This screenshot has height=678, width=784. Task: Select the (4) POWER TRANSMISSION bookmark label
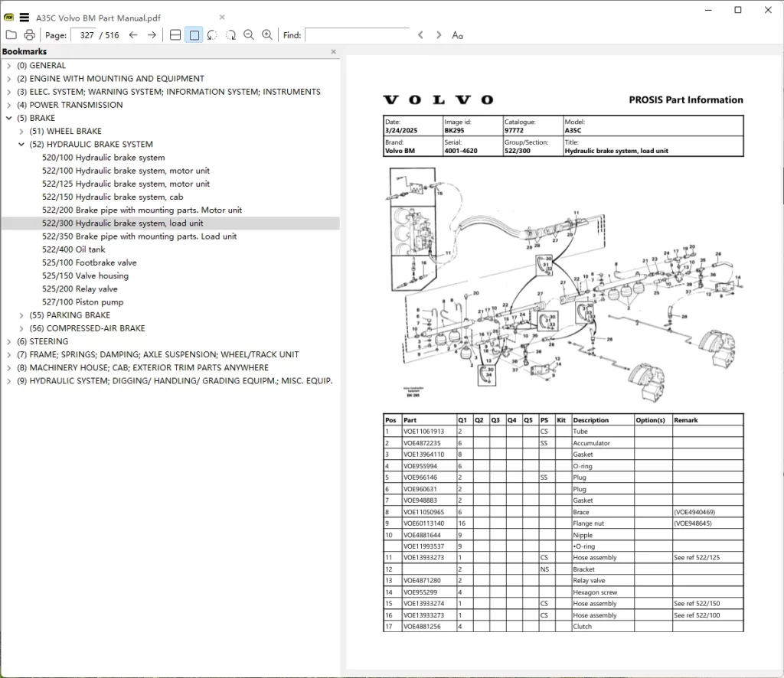pyautogui.click(x=70, y=105)
